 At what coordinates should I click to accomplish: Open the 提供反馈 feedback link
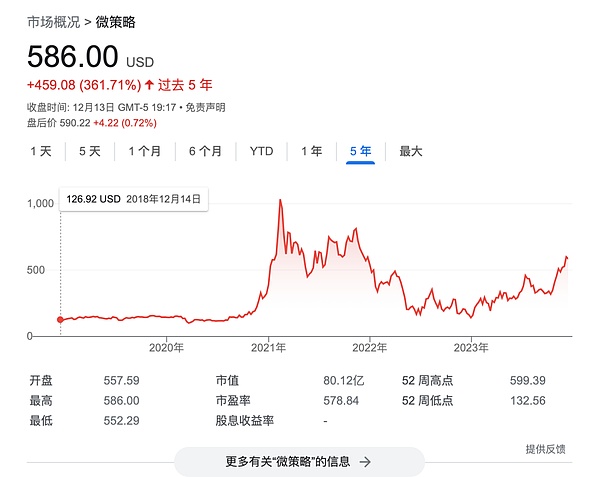pos(545,449)
